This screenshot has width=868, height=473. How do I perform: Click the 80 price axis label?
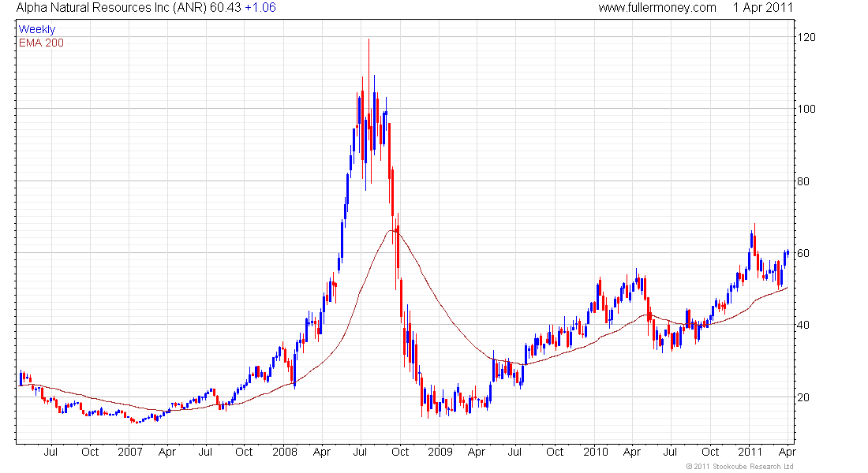coord(803,181)
